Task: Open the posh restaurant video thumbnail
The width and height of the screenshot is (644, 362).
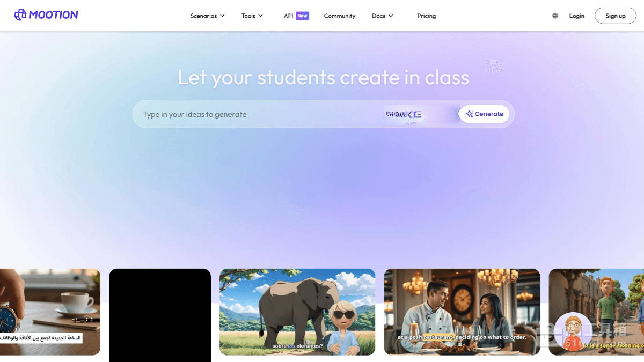Action: (462, 312)
